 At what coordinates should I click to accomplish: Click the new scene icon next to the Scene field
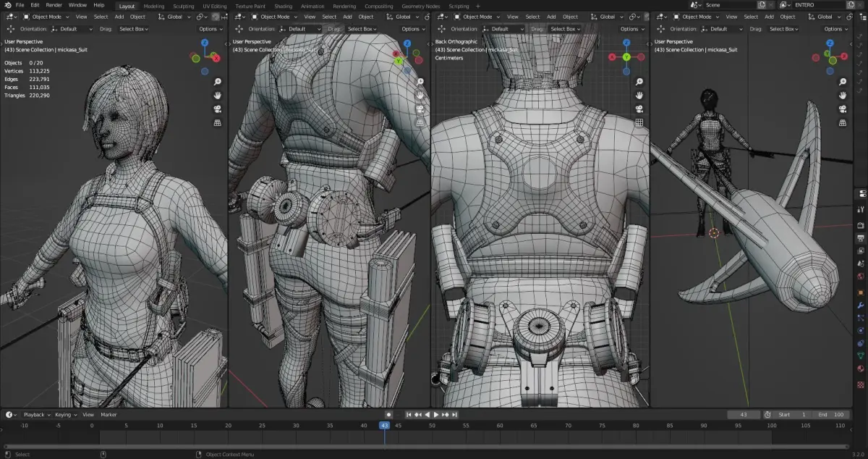762,5
